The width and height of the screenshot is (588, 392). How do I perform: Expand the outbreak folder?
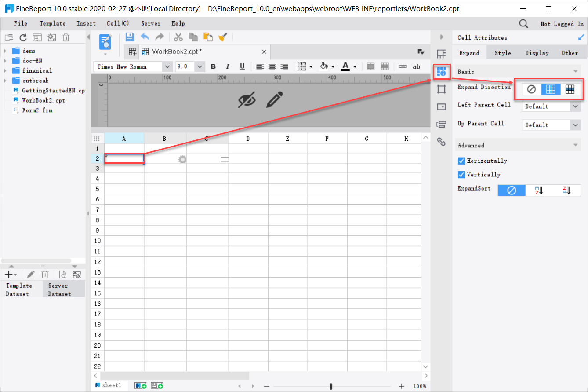(5, 81)
